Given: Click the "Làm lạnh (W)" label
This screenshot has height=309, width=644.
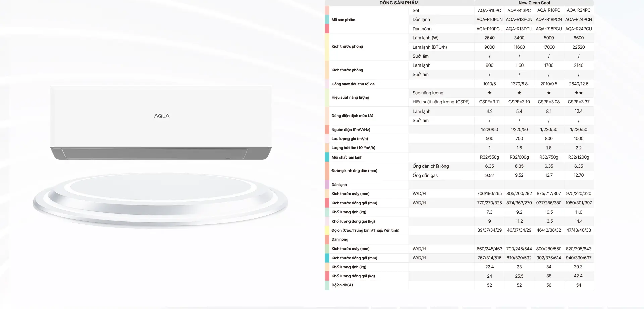Looking at the screenshot, I should tap(425, 38).
